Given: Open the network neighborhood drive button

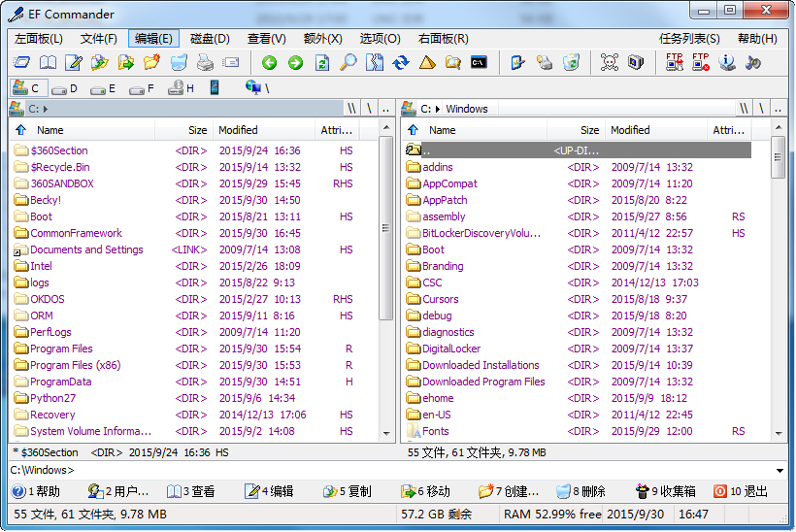Looking at the screenshot, I should tap(257, 87).
